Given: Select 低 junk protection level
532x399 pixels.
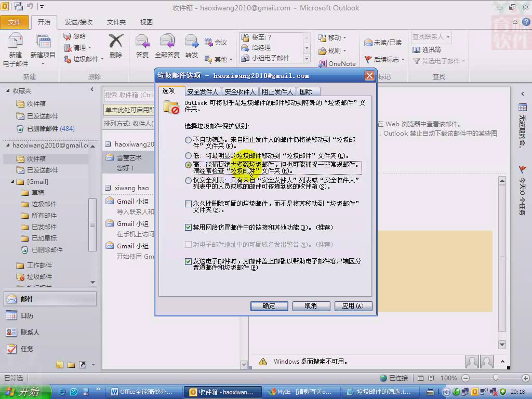Looking at the screenshot, I should click(x=188, y=155).
